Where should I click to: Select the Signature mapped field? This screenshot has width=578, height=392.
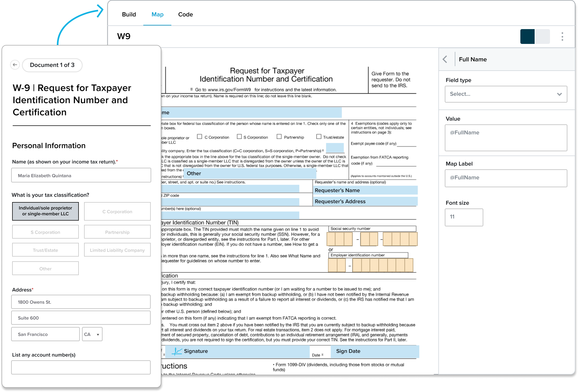(x=238, y=352)
